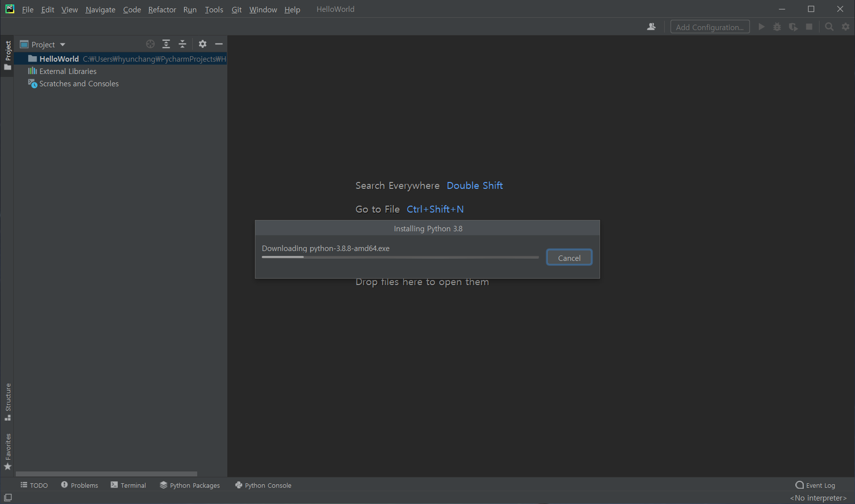Open the Git menu
Viewport: 855px width, 504px height.
pos(237,9)
